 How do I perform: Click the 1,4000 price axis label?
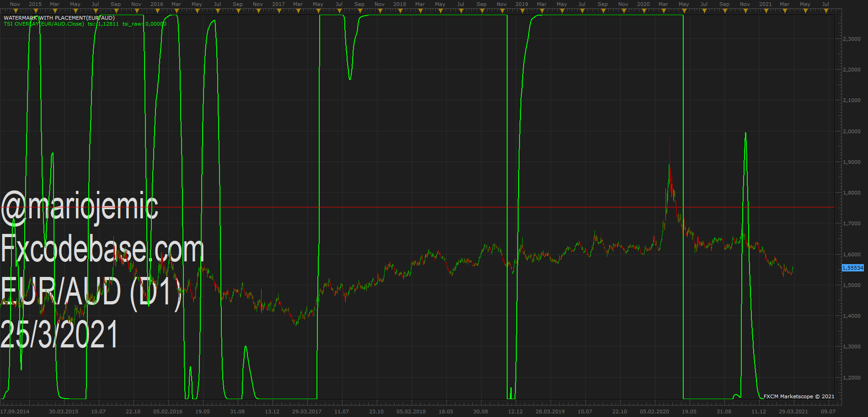coord(852,316)
